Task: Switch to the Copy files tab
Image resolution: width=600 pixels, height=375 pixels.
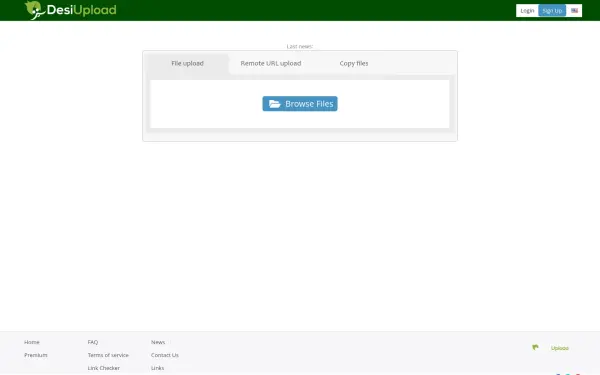Action: pos(354,64)
